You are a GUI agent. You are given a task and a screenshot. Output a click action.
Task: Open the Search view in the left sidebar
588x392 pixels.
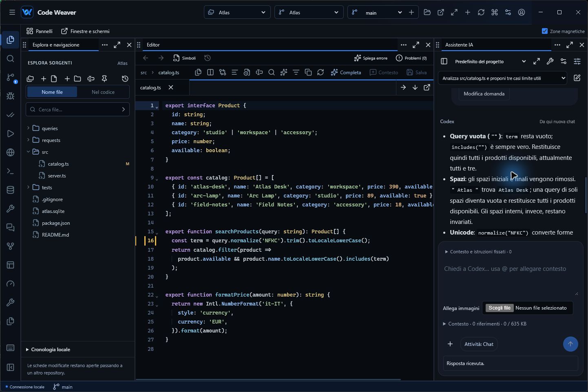11,59
